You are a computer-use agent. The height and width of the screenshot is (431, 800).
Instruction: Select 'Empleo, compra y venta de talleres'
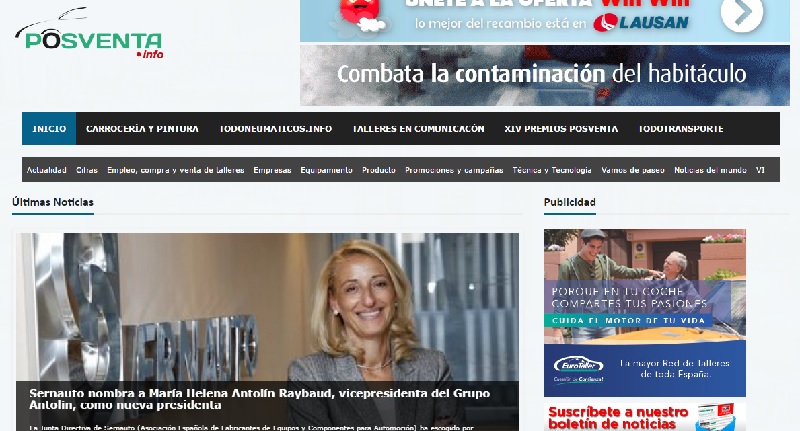(176, 170)
